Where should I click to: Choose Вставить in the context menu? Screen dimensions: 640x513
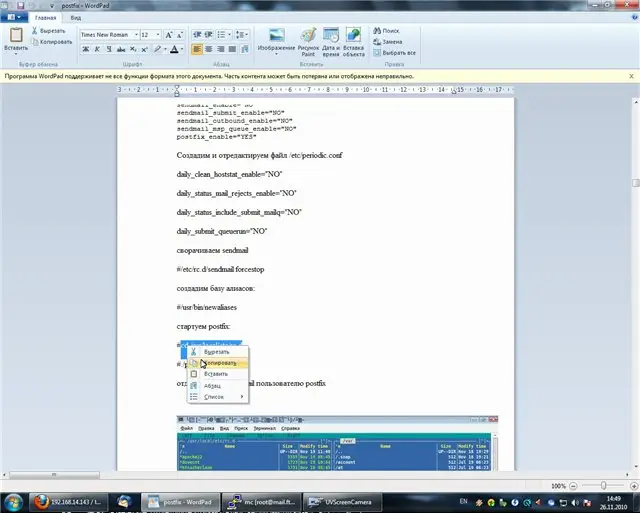(218, 374)
